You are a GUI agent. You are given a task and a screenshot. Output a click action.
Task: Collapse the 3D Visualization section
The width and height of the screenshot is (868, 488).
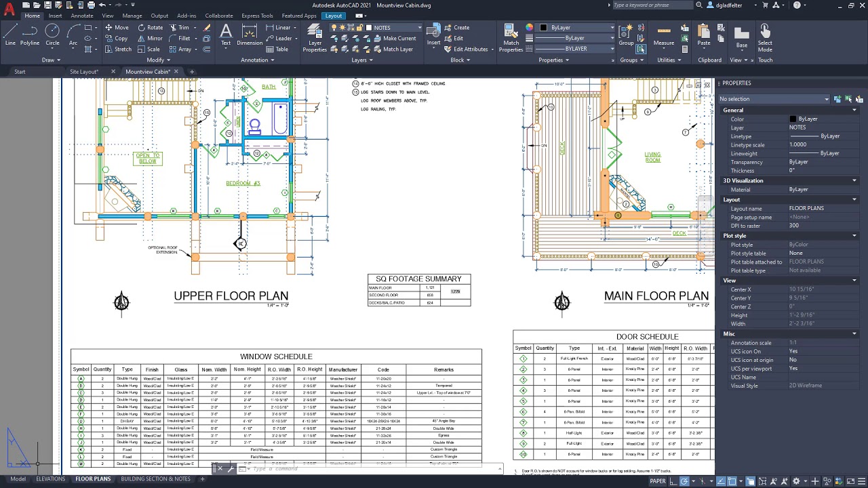(854, 180)
